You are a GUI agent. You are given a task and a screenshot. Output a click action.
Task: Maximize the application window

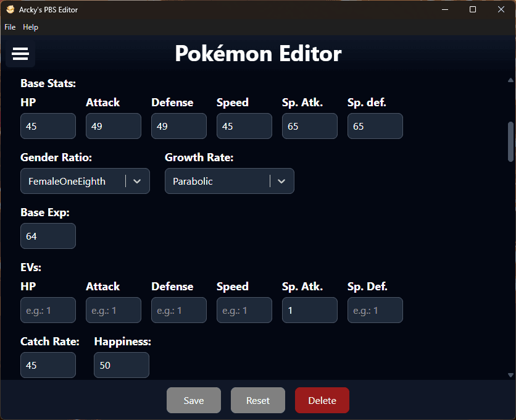coord(472,10)
